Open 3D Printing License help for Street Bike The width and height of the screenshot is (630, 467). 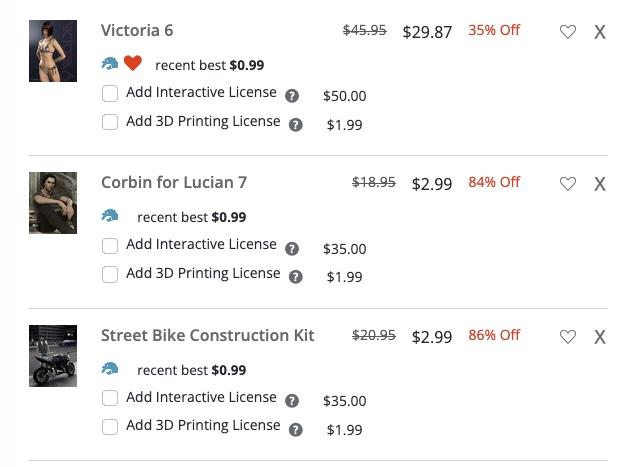(296, 430)
